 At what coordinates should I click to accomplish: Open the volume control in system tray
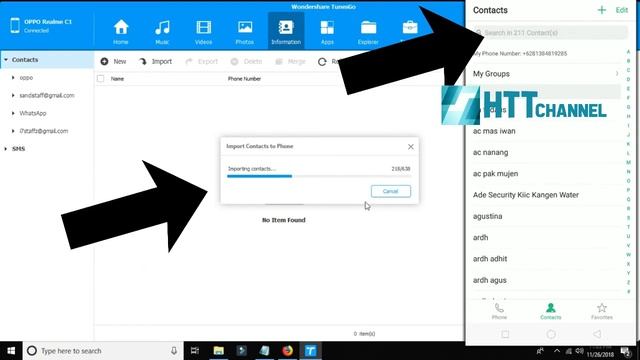(x=580, y=351)
